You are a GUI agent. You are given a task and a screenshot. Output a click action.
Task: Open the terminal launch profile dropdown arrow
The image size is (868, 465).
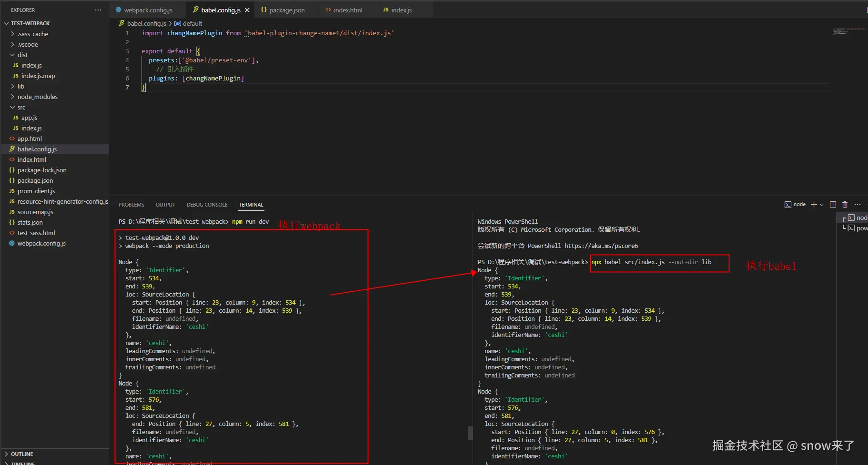coord(822,205)
